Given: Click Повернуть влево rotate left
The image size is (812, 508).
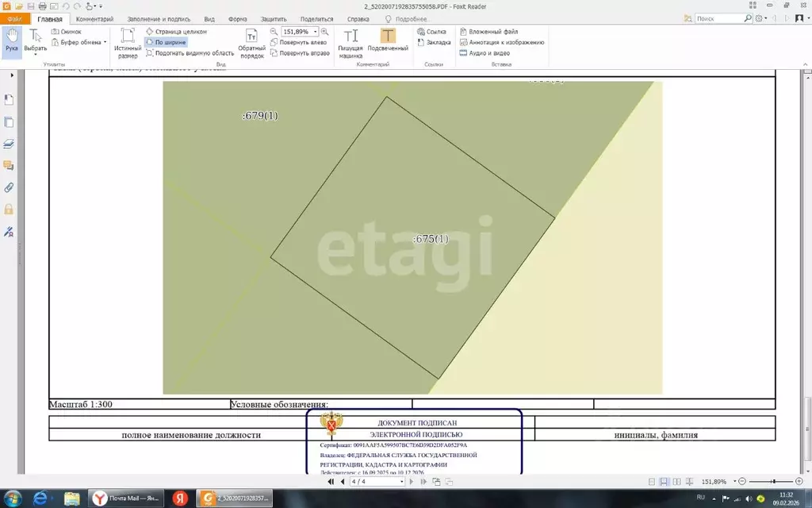Looking at the screenshot, I should point(299,42).
